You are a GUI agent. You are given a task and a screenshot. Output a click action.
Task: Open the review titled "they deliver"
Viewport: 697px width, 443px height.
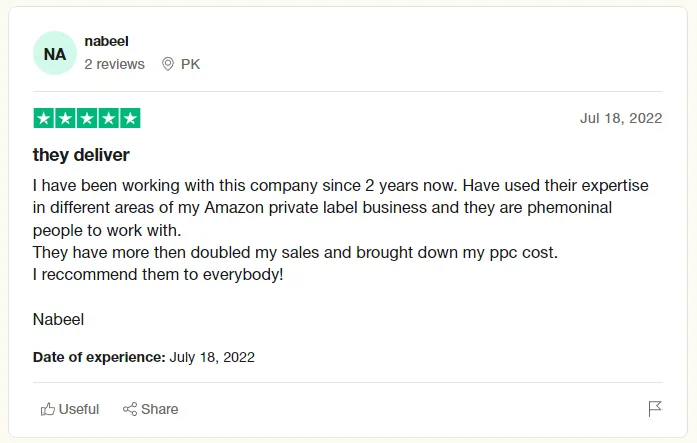81,155
